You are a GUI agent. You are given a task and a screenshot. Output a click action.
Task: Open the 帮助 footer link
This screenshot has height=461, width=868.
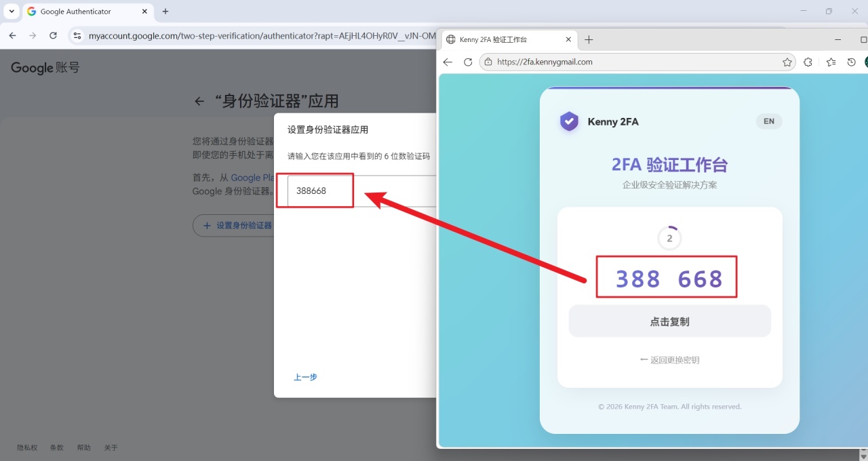point(83,447)
